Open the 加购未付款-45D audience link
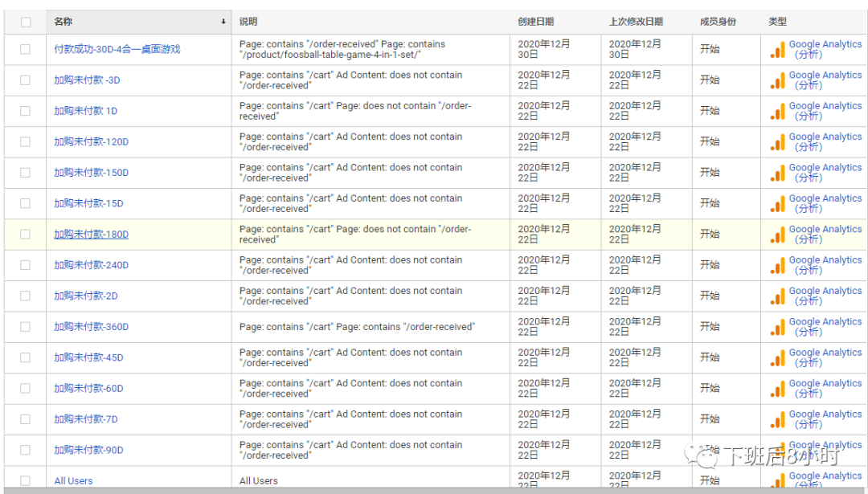Viewport: 868px width, 494px height. pyautogui.click(x=88, y=357)
